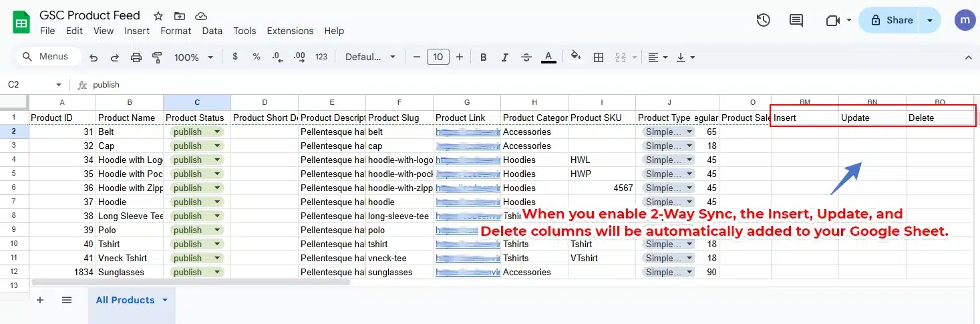Click the Print icon

[136, 57]
